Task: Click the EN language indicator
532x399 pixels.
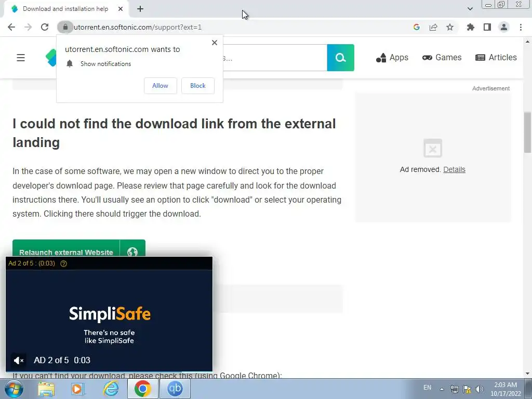Action: click(427, 388)
